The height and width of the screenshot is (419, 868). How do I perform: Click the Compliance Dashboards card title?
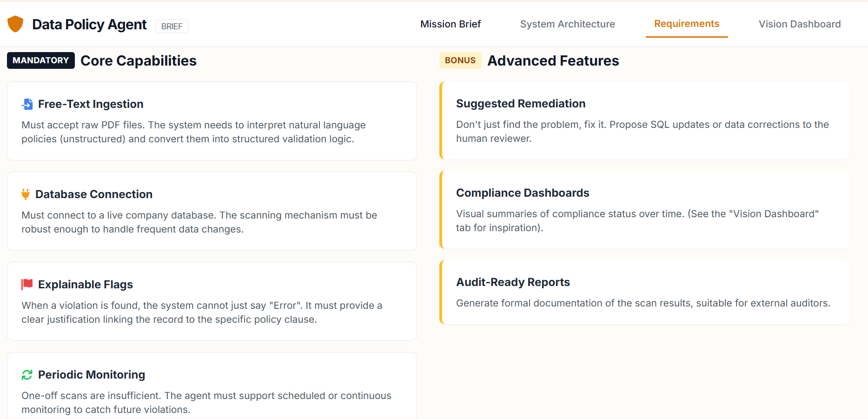click(523, 193)
